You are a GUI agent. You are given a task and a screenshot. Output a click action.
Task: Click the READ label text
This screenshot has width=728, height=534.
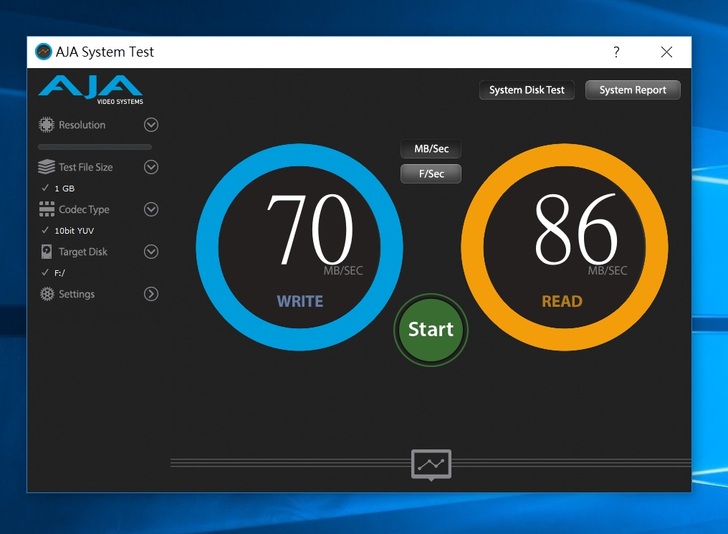562,301
